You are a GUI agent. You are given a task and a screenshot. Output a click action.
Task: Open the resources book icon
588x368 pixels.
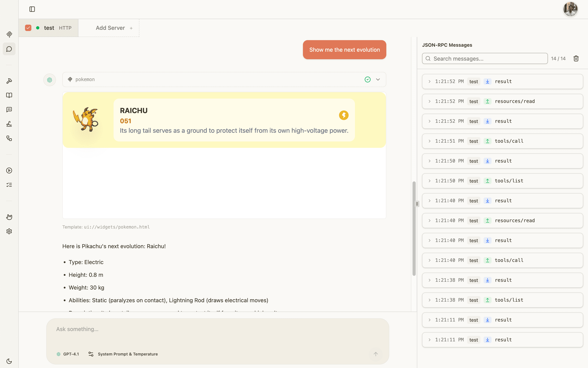tap(9, 95)
